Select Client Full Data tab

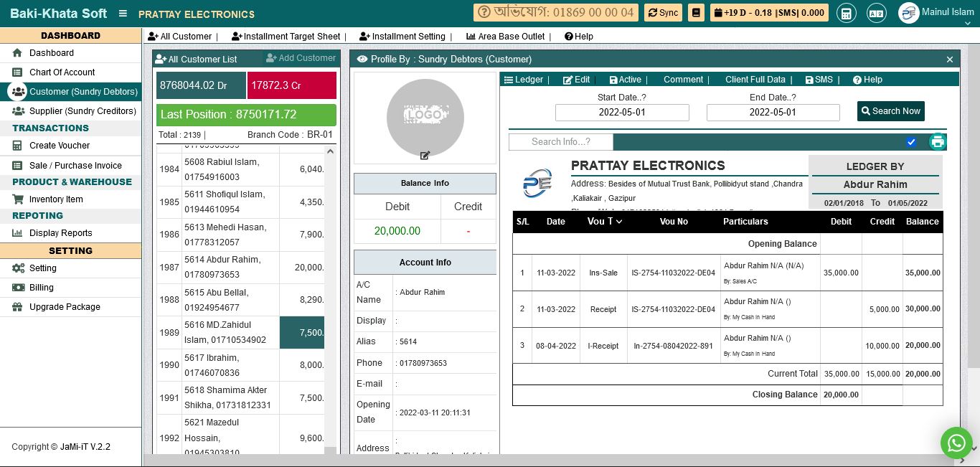click(755, 80)
